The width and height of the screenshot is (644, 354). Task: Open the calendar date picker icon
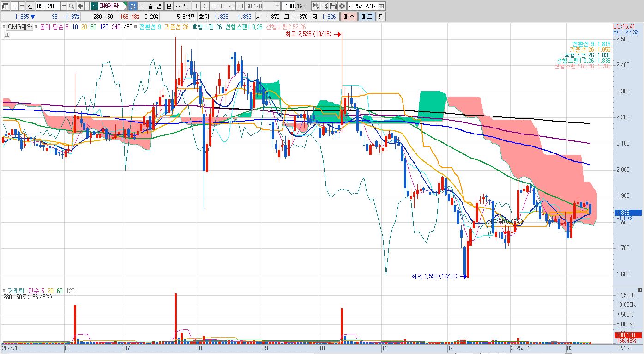[381, 6]
